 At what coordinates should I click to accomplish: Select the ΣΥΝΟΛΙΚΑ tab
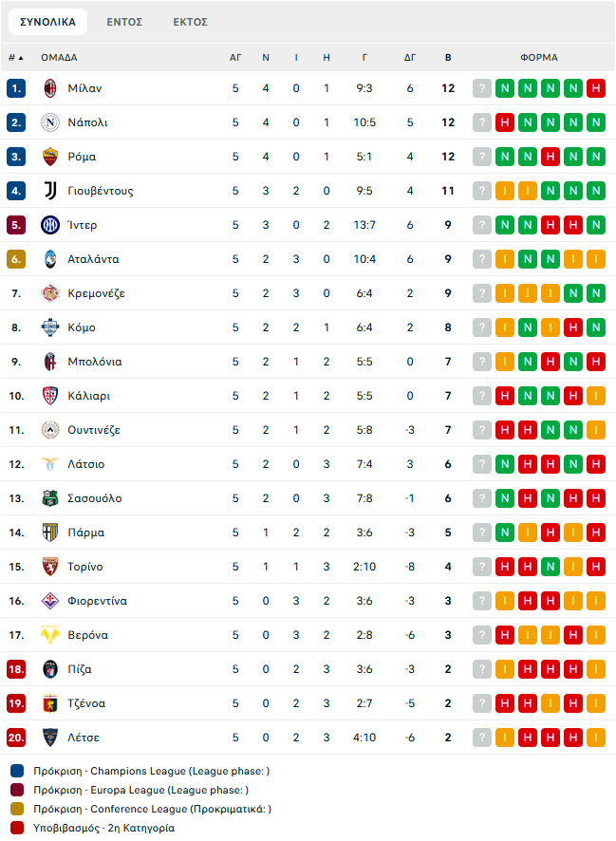pos(47,22)
